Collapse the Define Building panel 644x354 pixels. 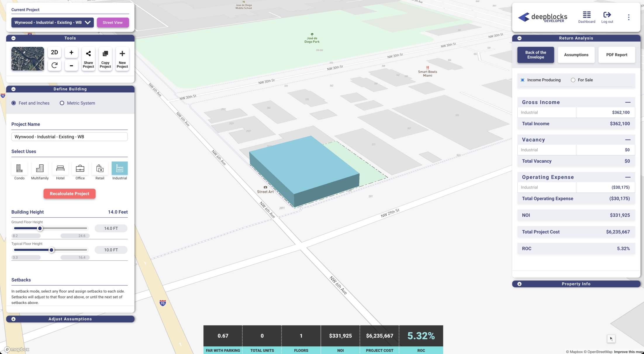tap(13, 89)
